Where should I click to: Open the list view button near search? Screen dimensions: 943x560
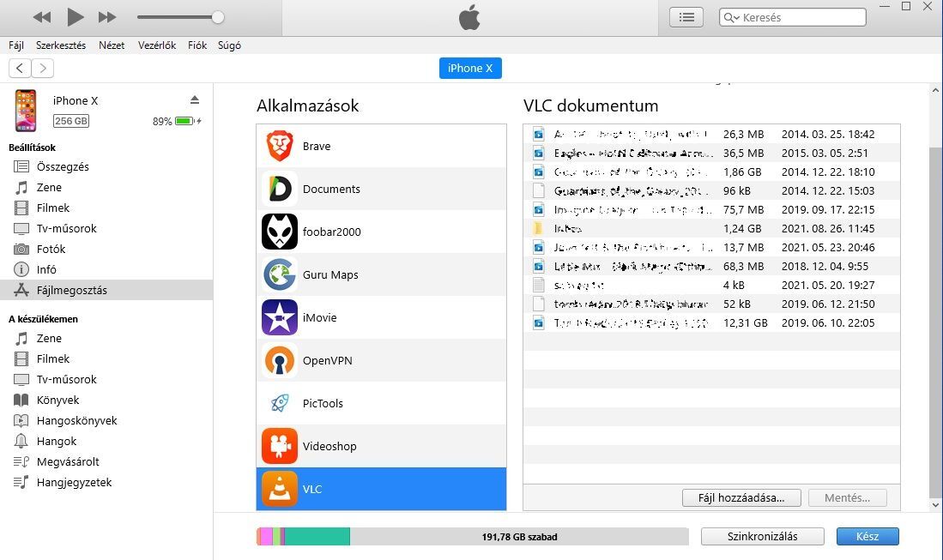pyautogui.click(x=686, y=17)
